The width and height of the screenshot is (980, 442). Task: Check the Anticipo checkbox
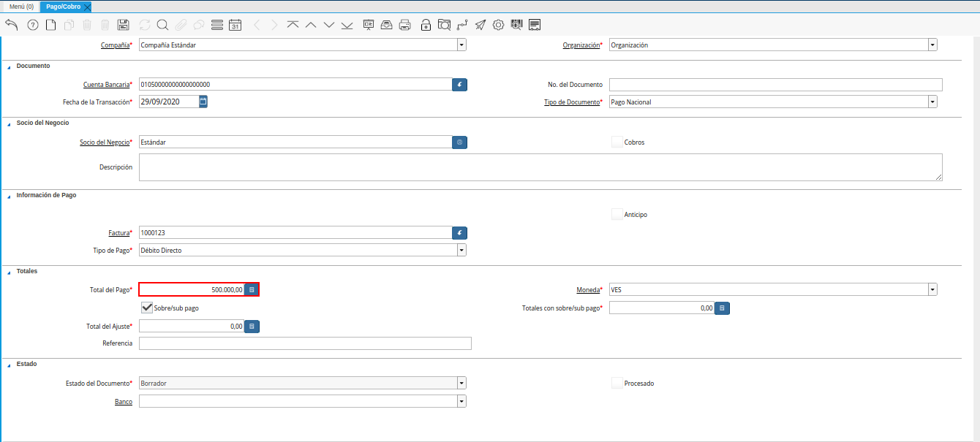tap(617, 214)
